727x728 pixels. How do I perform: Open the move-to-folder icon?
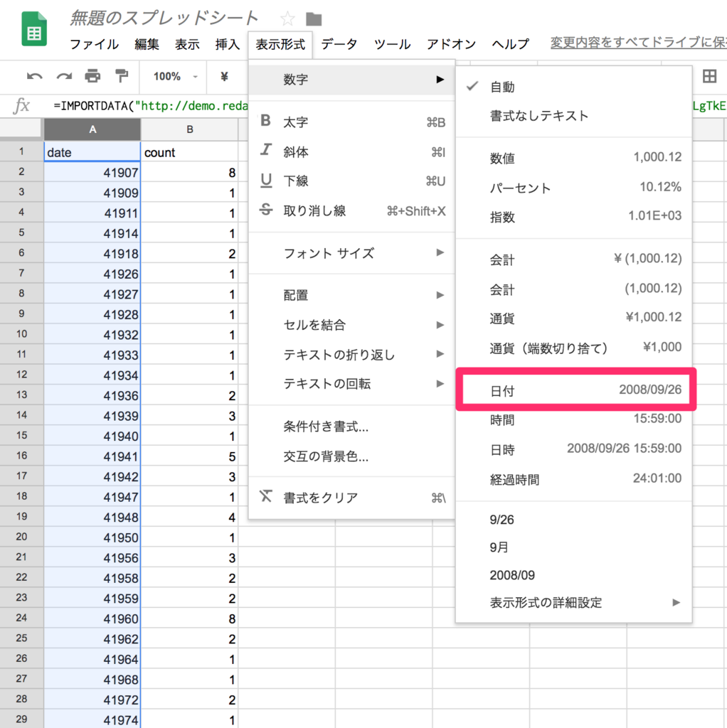314,19
